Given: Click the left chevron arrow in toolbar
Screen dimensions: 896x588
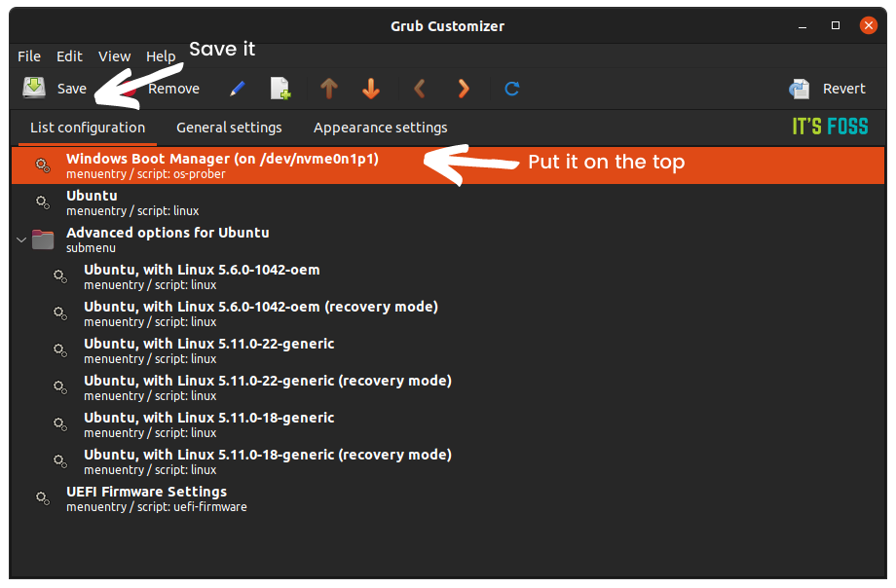Looking at the screenshot, I should click(420, 89).
